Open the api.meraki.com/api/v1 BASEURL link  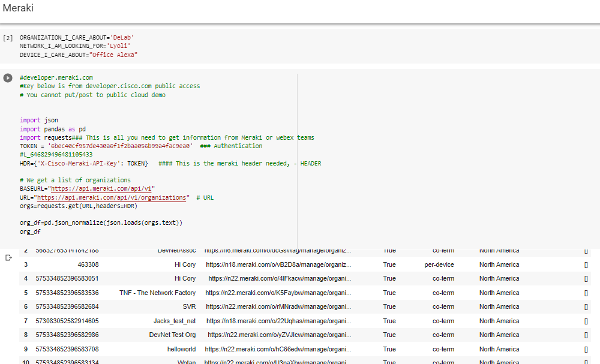pyautogui.click(x=102, y=189)
